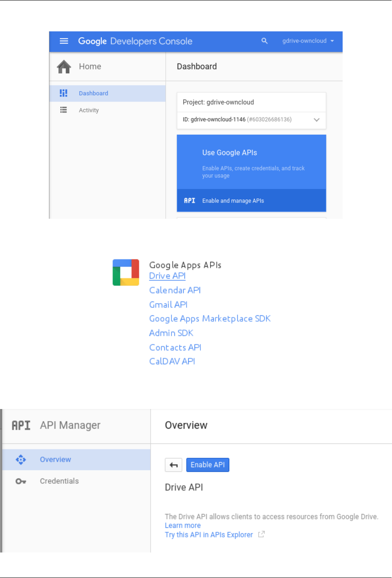
Task: Click the Activity list icon
Action: (64, 110)
